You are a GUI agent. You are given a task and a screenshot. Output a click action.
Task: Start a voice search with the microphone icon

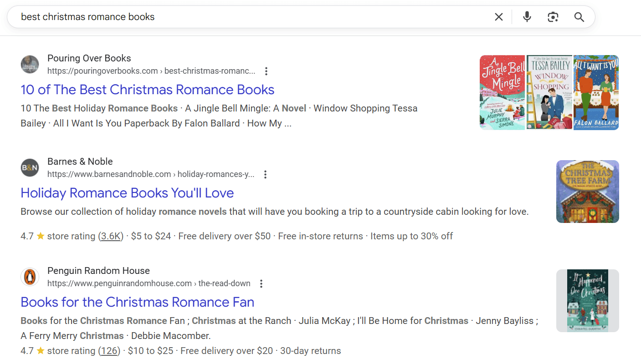[x=527, y=17]
